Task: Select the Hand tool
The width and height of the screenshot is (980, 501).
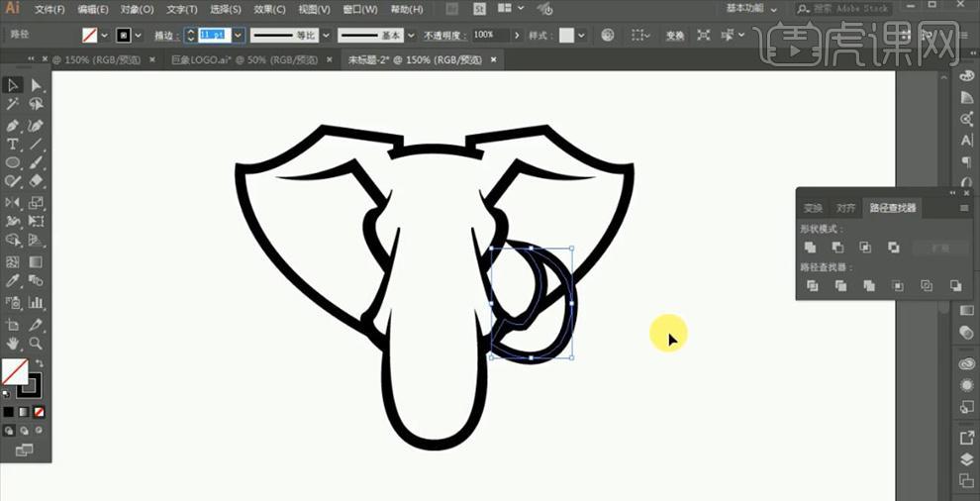Action: pos(13,344)
